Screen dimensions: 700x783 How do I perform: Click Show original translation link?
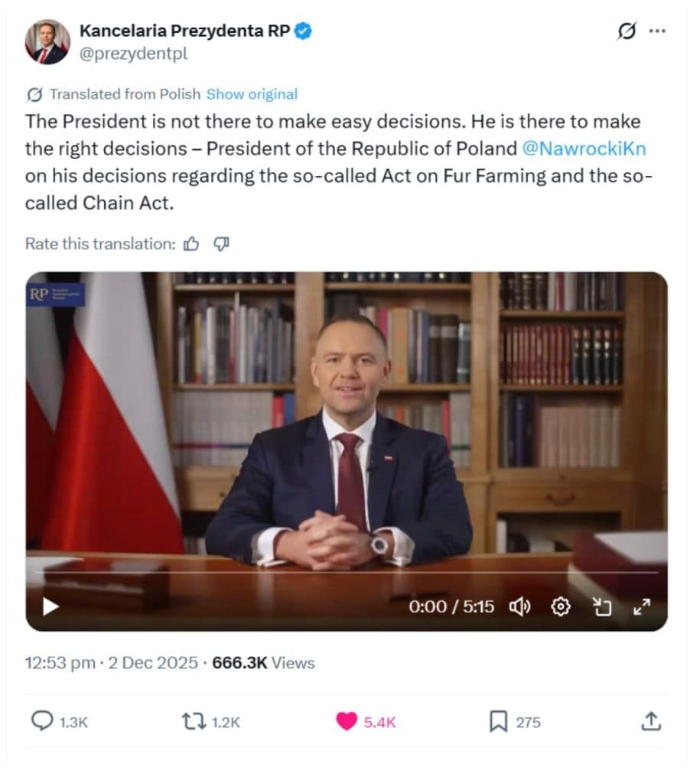[x=252, y=94]
